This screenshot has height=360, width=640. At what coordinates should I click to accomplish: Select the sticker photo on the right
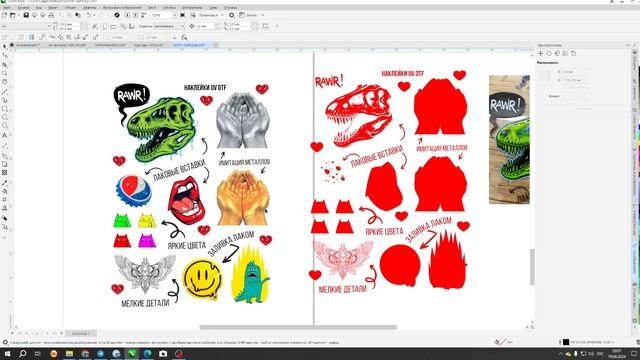point(509,140)
